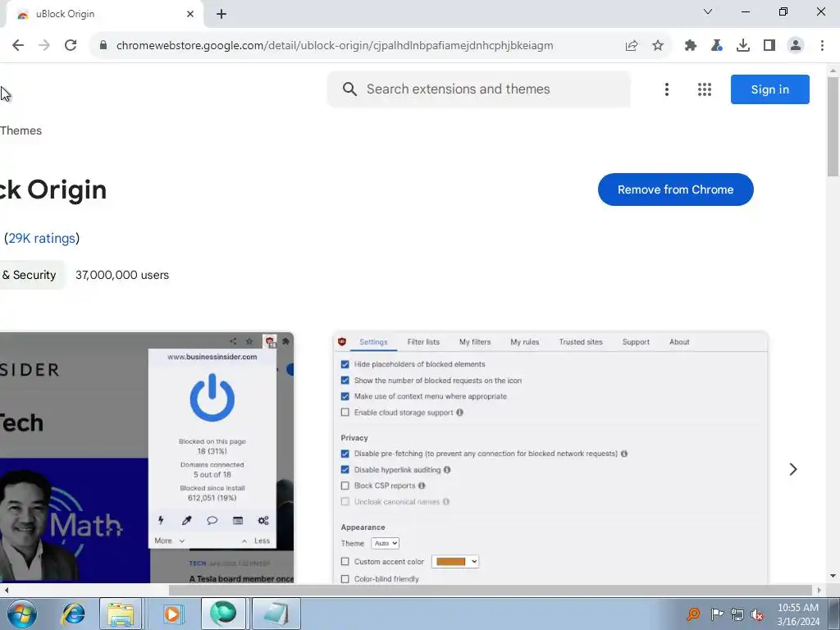Open the Theme Auto dropdown
840x630 pixels.
point(385,543)
